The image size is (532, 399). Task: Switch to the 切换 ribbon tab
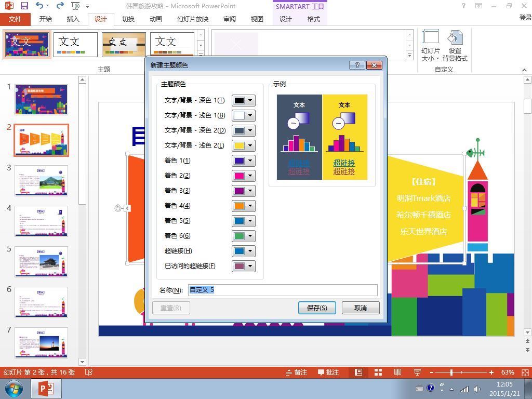128,19
